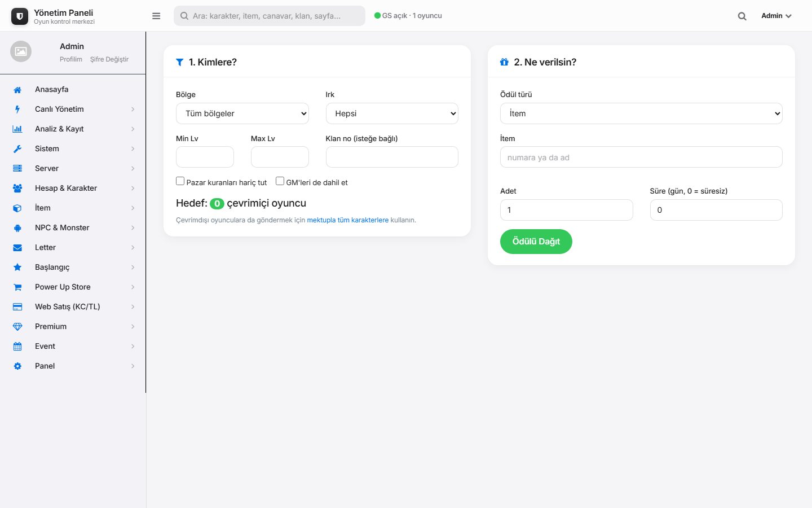Viewport: 812px width, 508px height.
Task: Follow 'mektupla tüm karakterlere' link
Action: click(x=348, y=220)
